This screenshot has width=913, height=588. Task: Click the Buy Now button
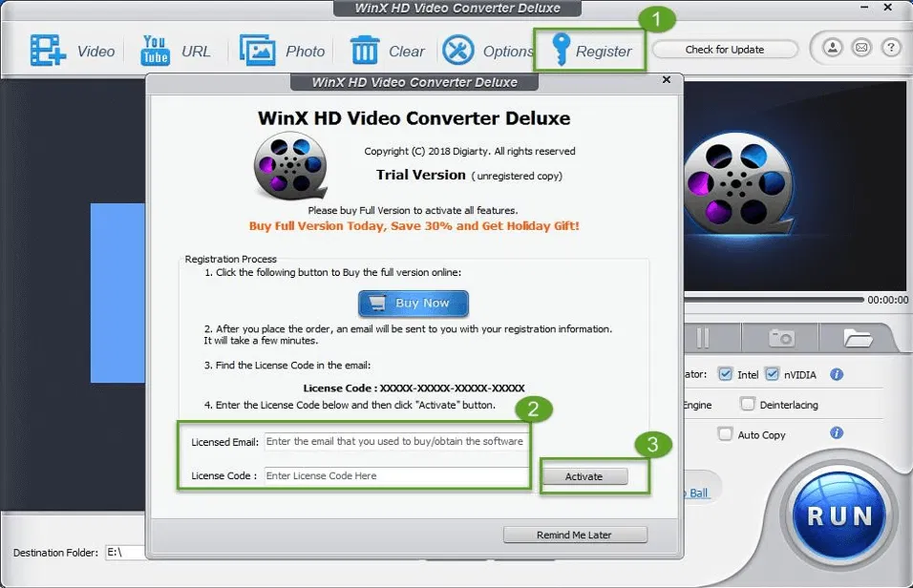(413, 304)
